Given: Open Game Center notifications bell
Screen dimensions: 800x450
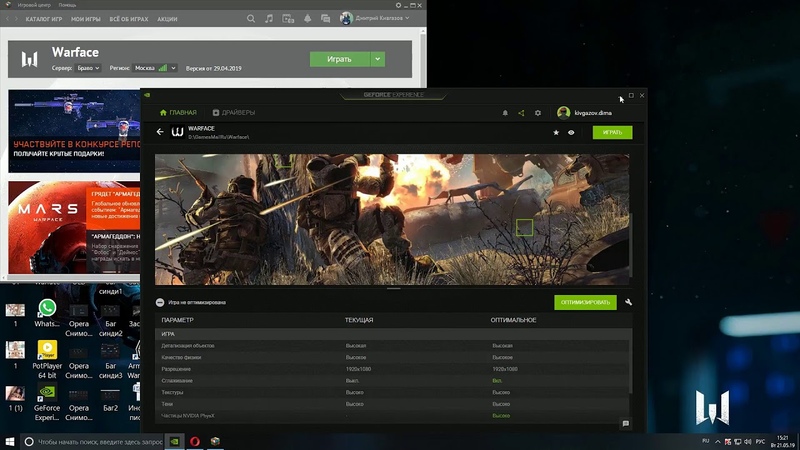Looking at the screenshot, I should point(307,18).
